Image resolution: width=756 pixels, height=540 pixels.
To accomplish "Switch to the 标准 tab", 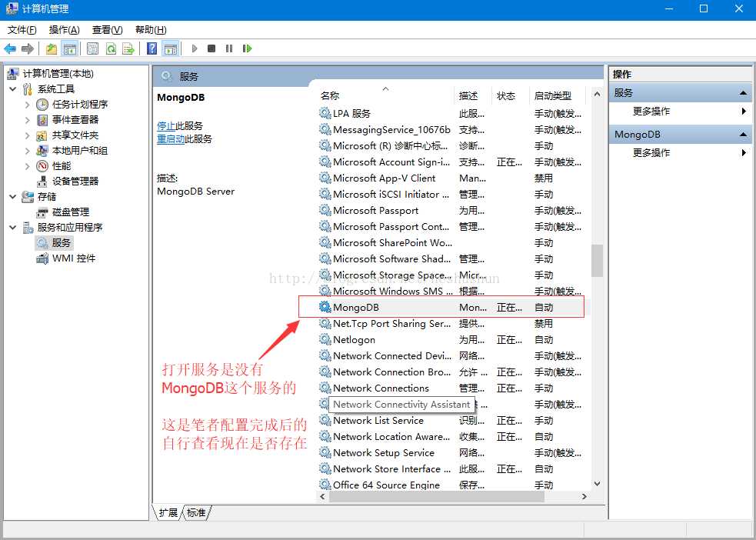I will (x=196, y=512).
